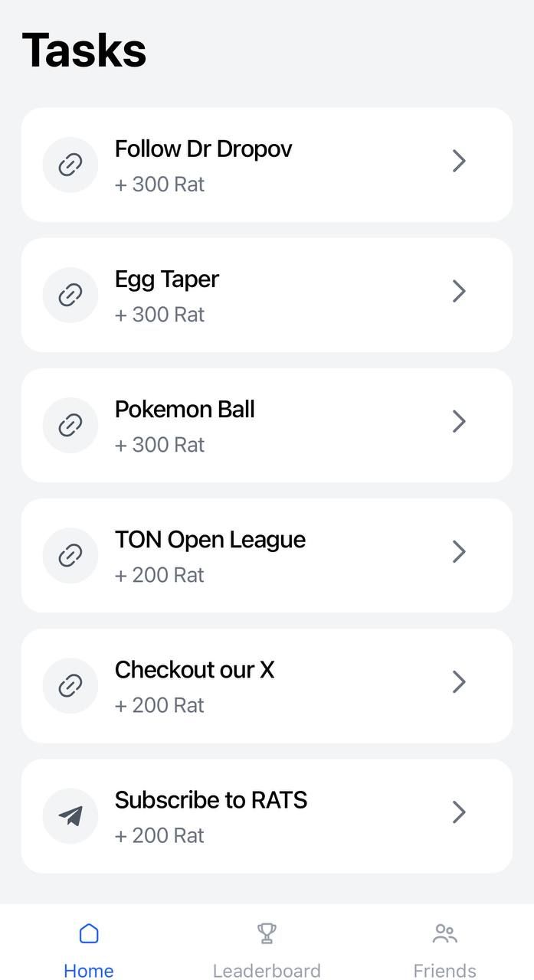Expand the Pokemon Ball task chevron
The height and width of the screenshot is (980, 534).
(459, 421)
